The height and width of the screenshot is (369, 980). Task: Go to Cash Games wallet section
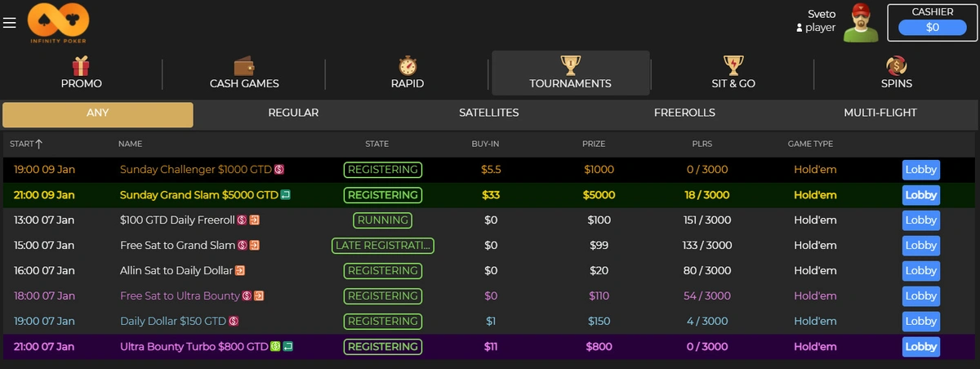[244, 73]
